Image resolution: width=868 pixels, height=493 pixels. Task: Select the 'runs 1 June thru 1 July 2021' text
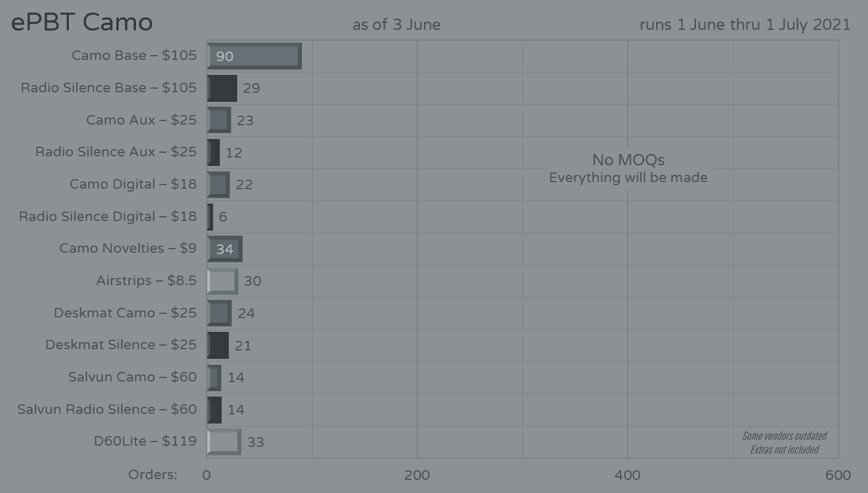[x=745, y=25]
